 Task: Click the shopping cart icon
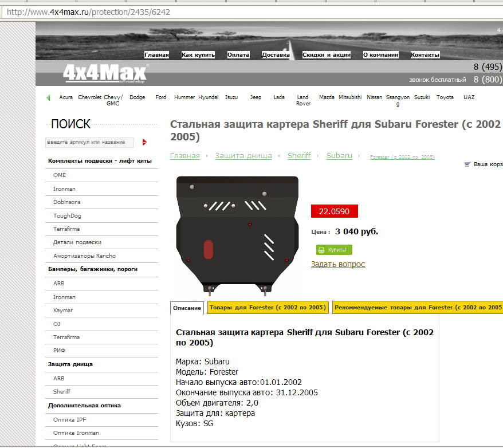[x=467, y=164]
